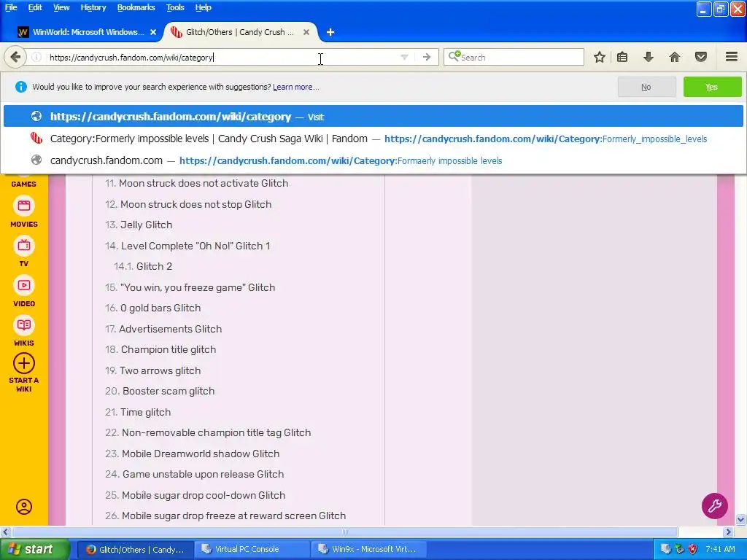Image resolution: width=747 pixels, height=560 pixels.
Task: Open the Bookmarks menu
Action: (136, 7)
